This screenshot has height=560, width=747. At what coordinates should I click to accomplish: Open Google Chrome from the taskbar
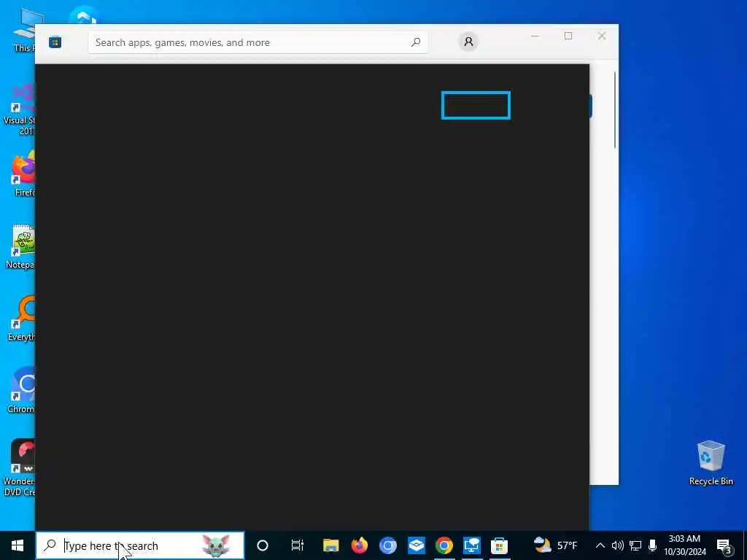(x=444, y=545)
